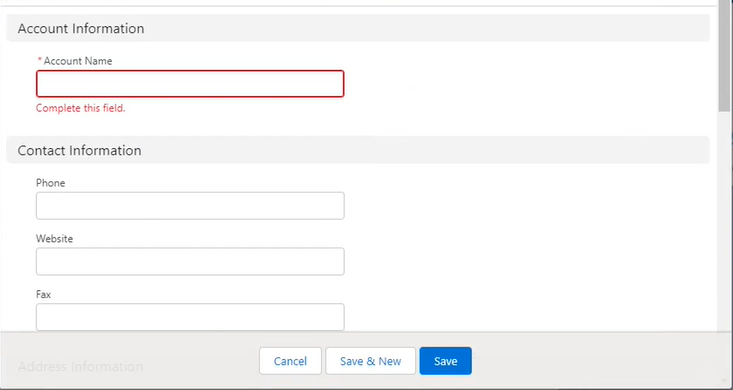Select the Fax input field

tap(190, 317)
